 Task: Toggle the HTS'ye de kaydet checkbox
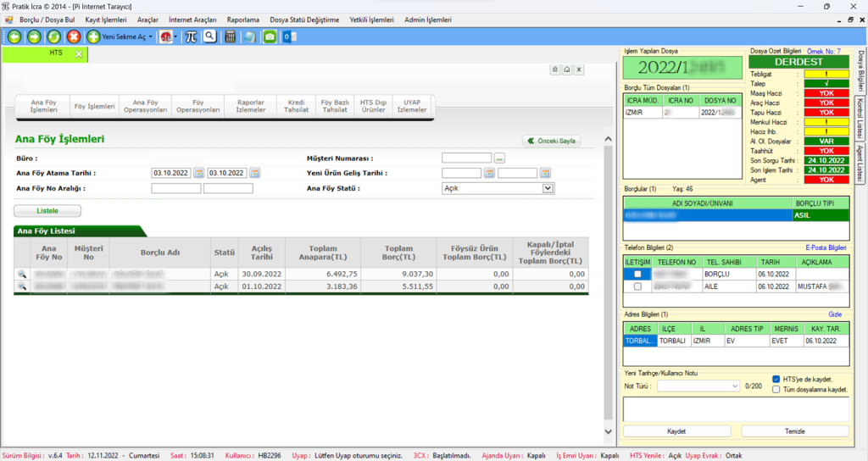[776, 379]
